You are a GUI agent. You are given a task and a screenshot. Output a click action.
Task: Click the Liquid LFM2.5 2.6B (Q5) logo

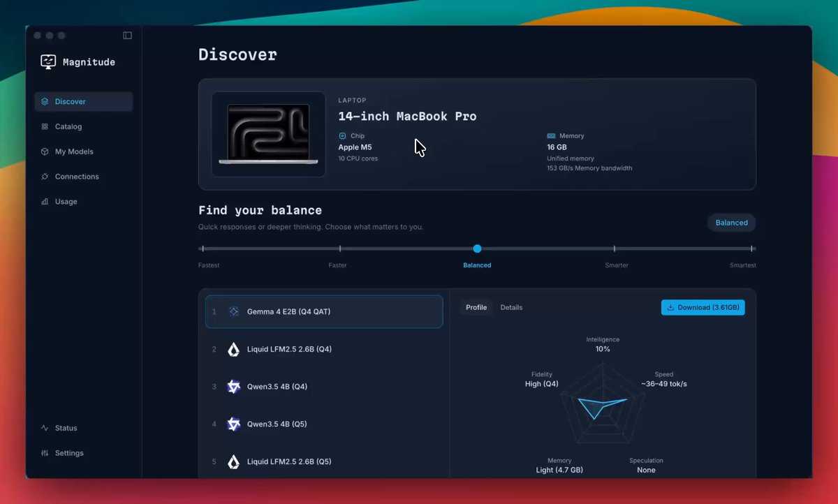pyautogui.click(x=234, y=461)
